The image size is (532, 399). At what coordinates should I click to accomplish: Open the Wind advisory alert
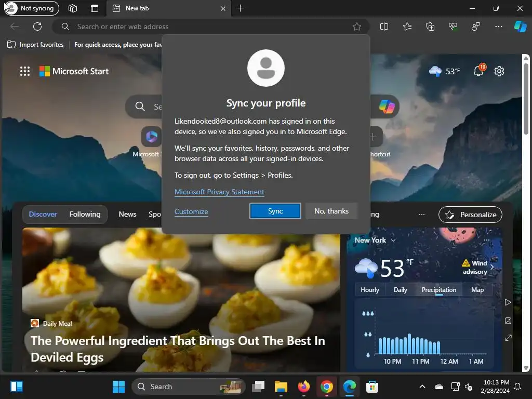478,267
